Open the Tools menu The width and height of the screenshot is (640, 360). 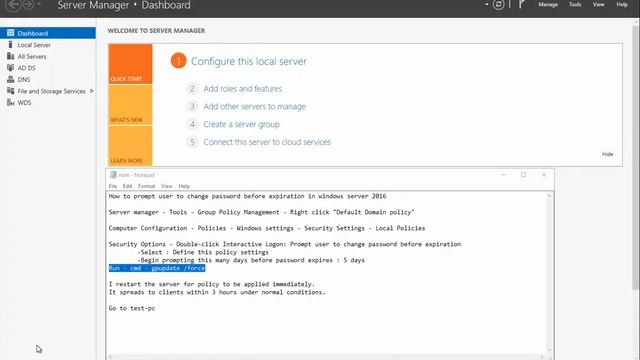[x=575, y=4]
